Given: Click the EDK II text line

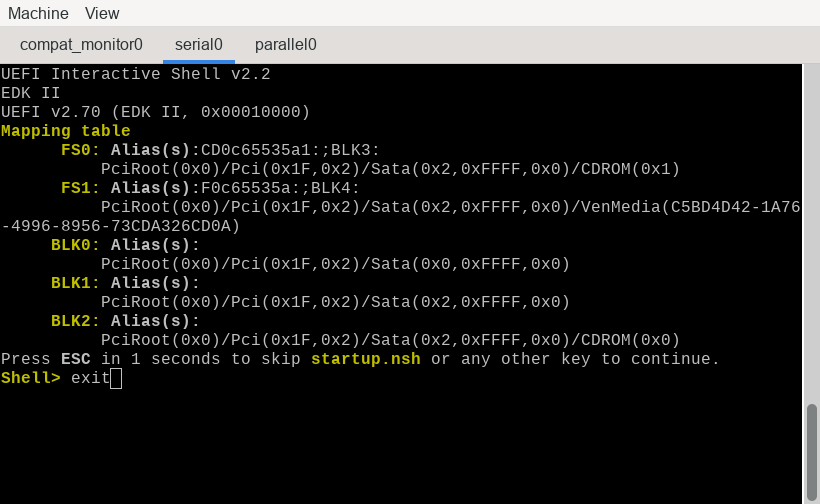Looking at the screenshot, I should coord(30,93).
